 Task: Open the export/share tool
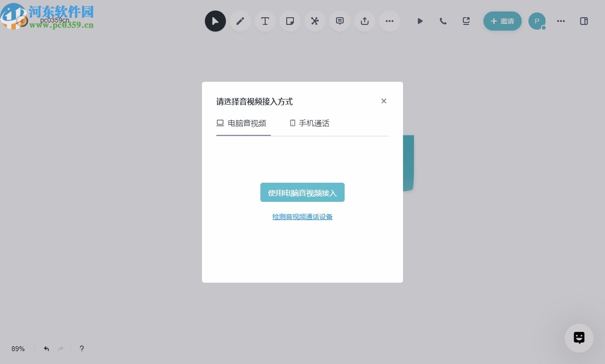pos(365,21)
